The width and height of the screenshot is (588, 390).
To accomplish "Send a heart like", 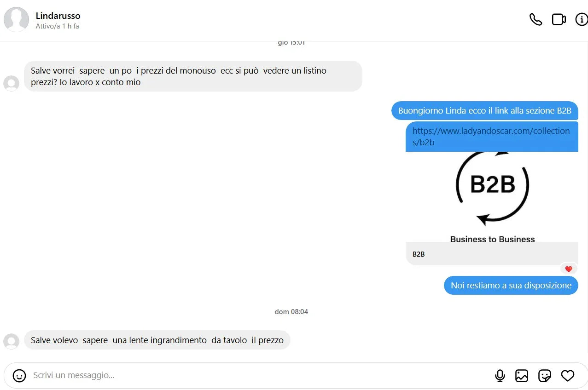I will pos(568,375).
